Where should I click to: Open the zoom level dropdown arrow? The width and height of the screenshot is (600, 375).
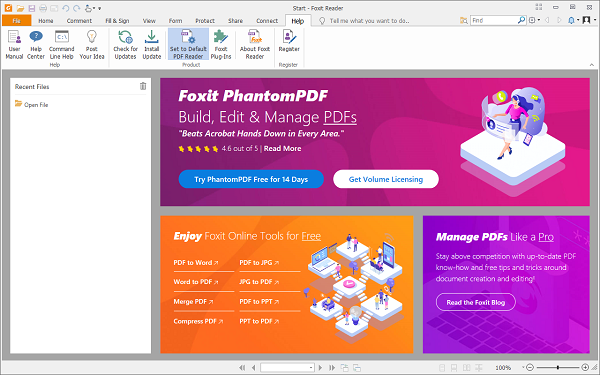(x=523, y=367)
